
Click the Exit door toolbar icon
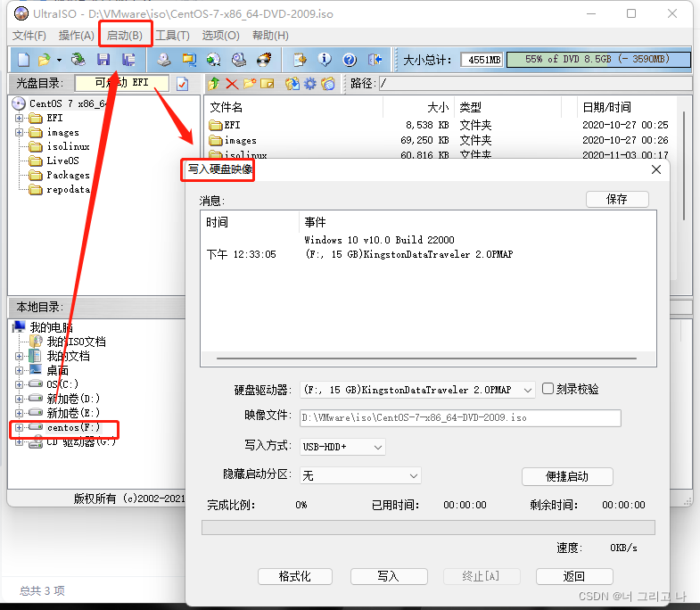click(375, 60)
